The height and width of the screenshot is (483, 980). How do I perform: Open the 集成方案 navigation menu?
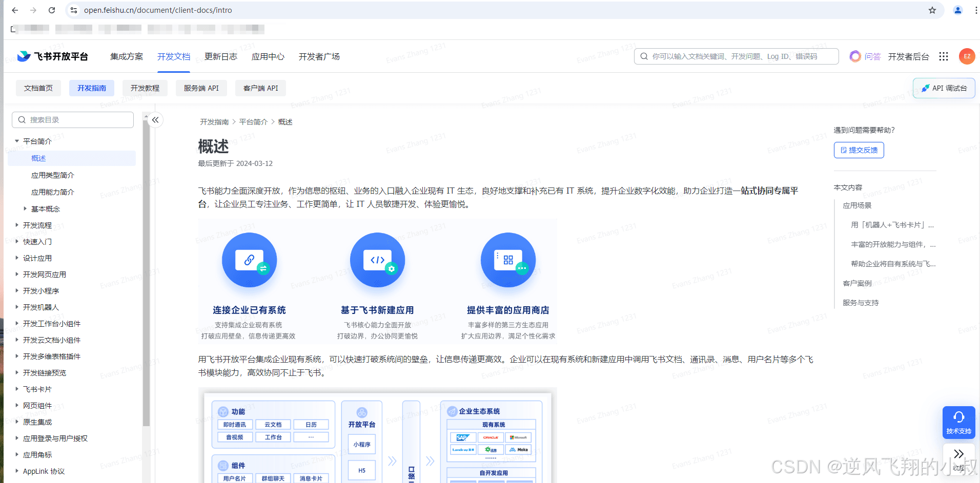point(127,56)
